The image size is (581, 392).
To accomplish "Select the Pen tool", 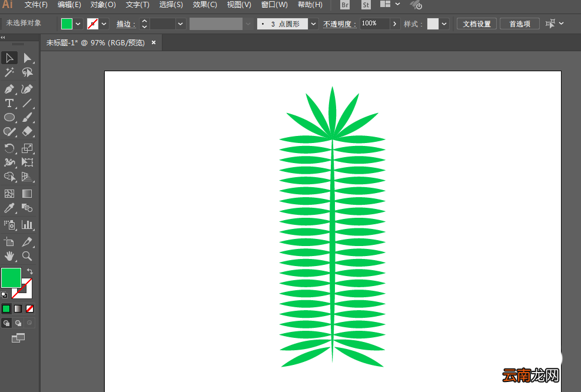I will tap(9, 89).
